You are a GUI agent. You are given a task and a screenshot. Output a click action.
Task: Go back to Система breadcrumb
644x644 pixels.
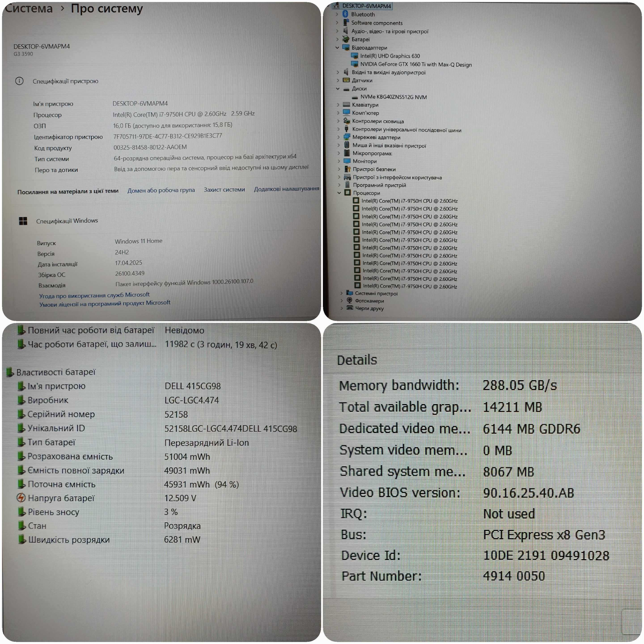[x=29, y=8]
